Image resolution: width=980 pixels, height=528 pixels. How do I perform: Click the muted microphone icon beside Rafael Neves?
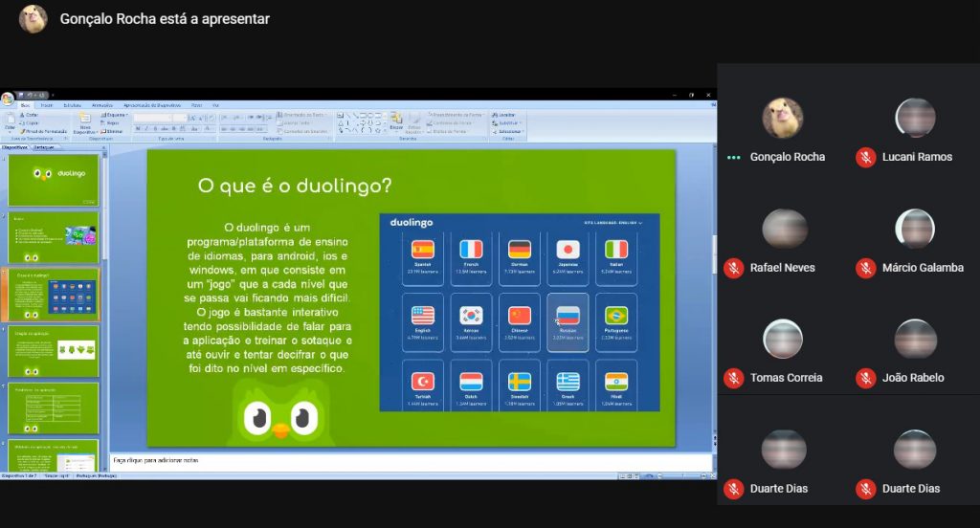(x=734, y=269)
